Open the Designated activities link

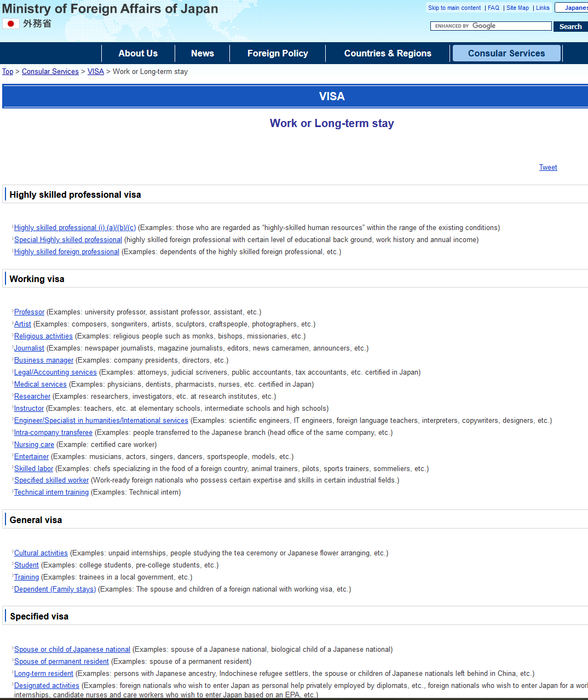[47, 686]
